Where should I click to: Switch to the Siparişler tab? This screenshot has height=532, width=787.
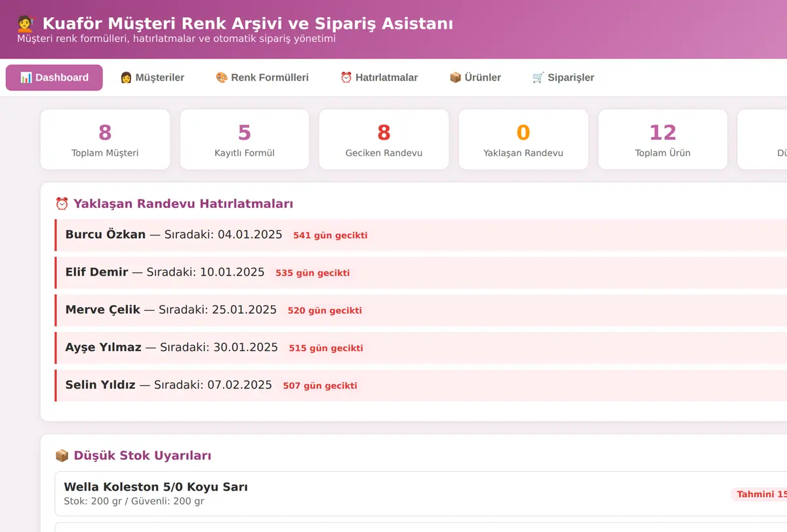[x=563, y=77]
